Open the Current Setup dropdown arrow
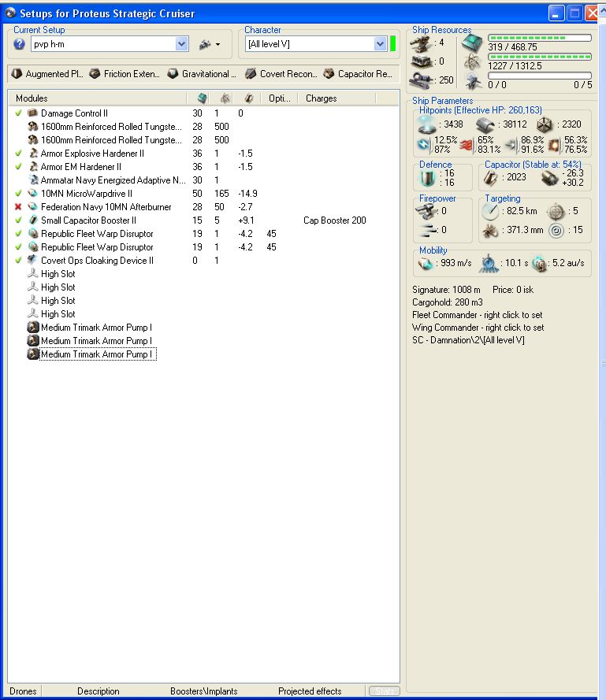The height and width of the screenshot is (700, 606). [x=181, y=44]
